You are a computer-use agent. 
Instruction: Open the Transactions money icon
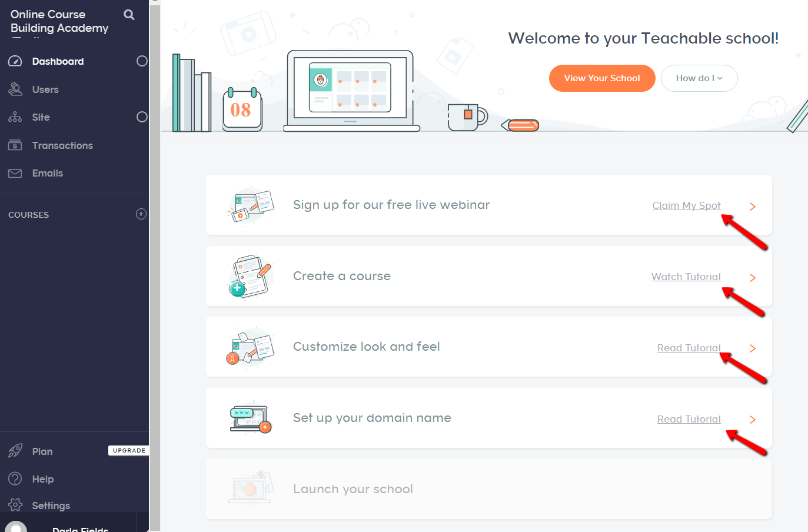15,145
